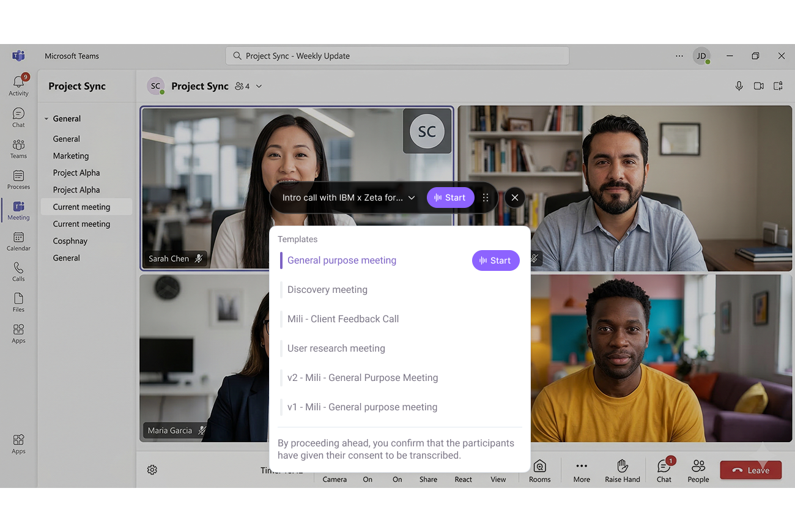Click the View label in meeting toolbar
This screenshot has width=795, height=532.
click(498, 479)
